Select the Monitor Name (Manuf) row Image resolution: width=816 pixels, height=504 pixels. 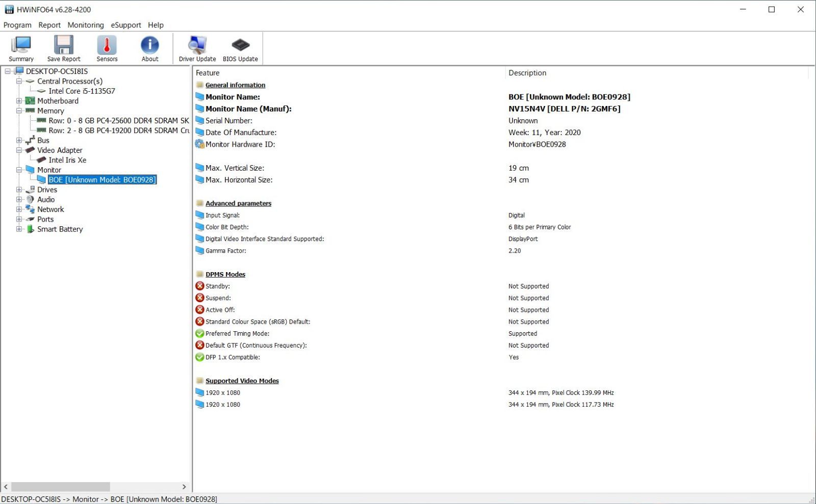[x=501, y=109]
